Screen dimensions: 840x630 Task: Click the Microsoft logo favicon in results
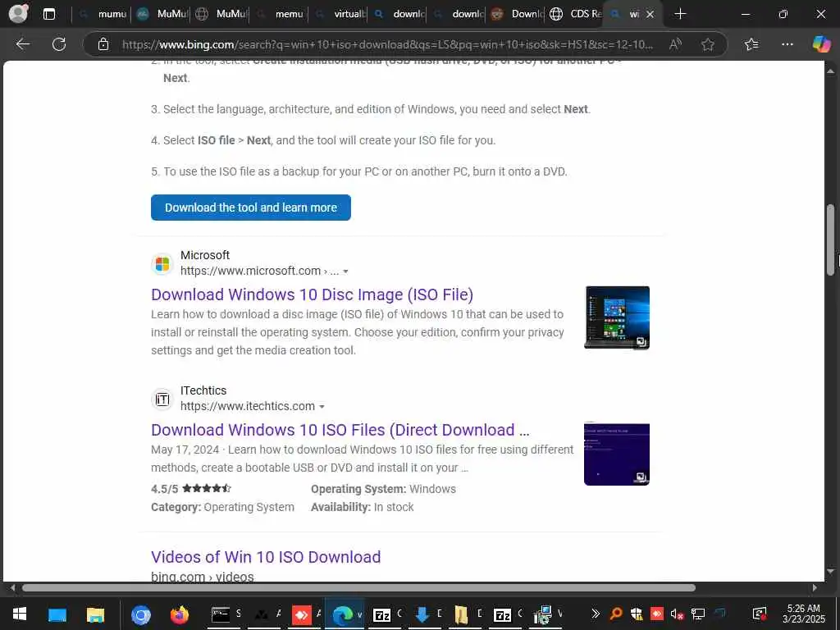(x=162, y=263)
